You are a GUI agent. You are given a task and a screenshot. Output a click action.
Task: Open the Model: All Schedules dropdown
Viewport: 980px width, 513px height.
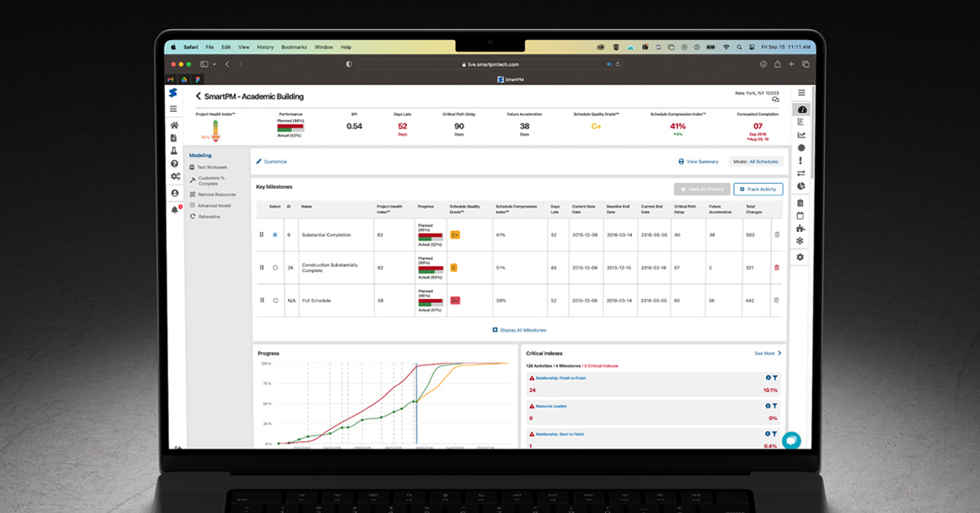(756, 161)
